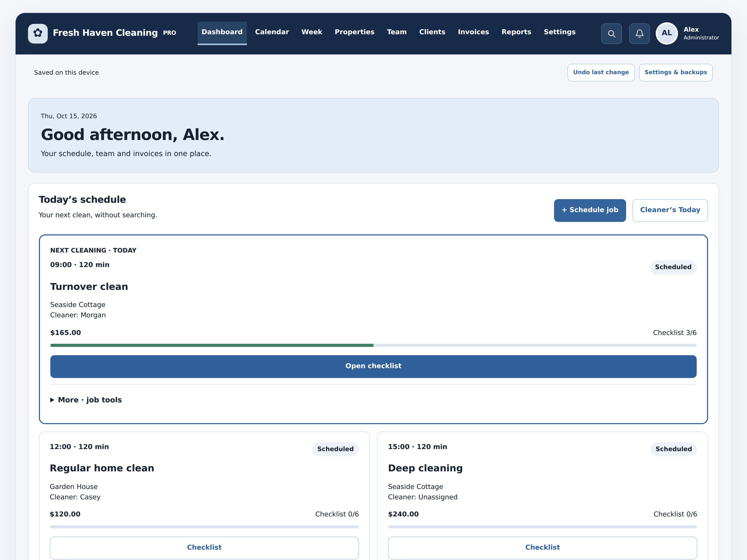Screen dimensions: 747x560
Task: Open notifications with the bell icon
Action: (x=639, y=33)
